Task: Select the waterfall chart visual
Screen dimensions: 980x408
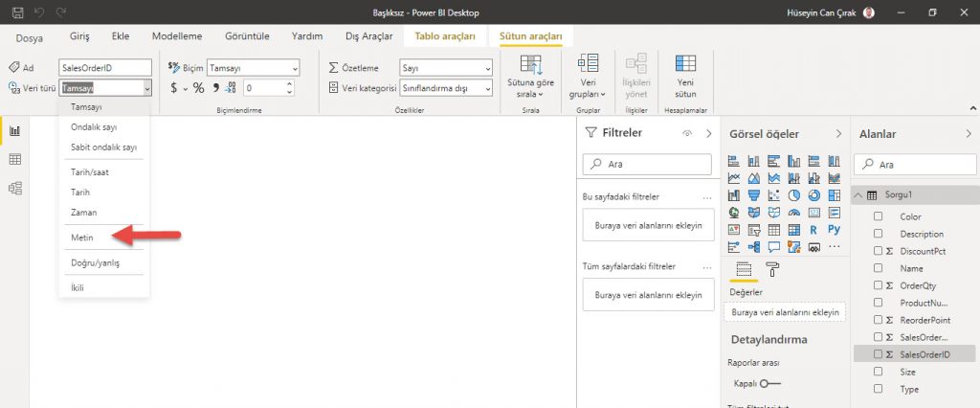Action: (x=734, y=196)
